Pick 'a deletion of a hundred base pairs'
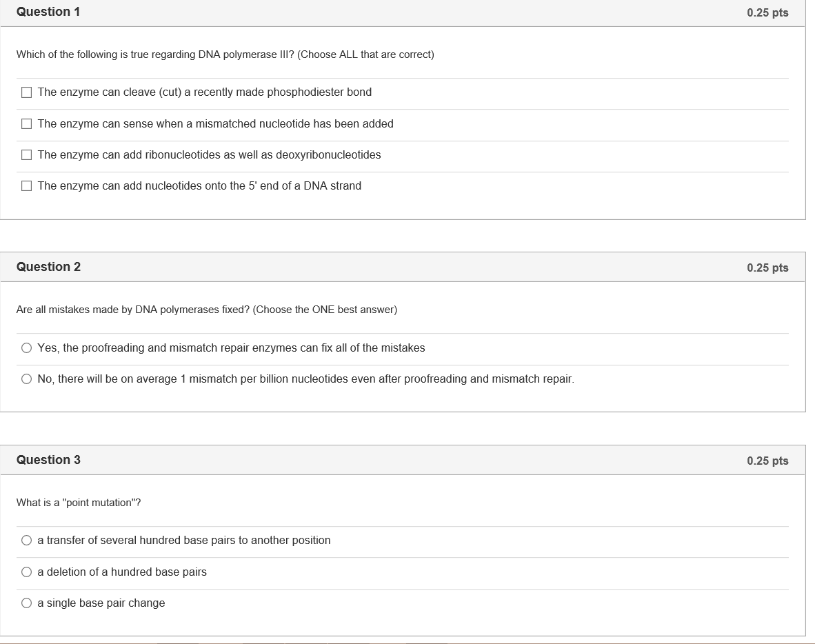 27,572
